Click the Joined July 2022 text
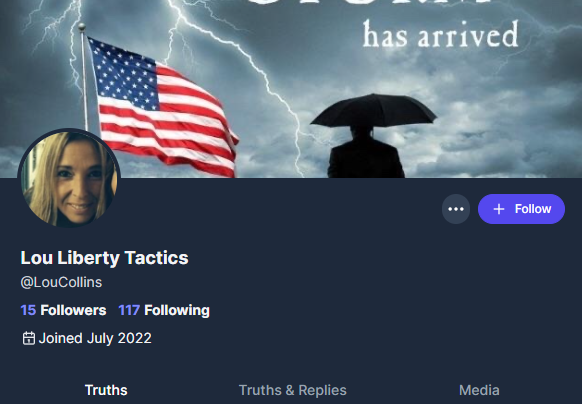Image resolution: width=582 pixels, height=404 pixels. pos(95,338)
